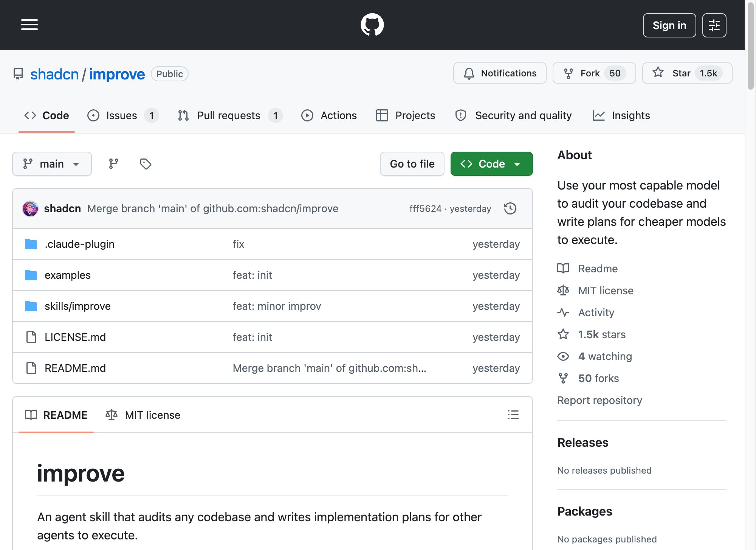
Task: Click MIT license link in About
Action: click(606, 291)
